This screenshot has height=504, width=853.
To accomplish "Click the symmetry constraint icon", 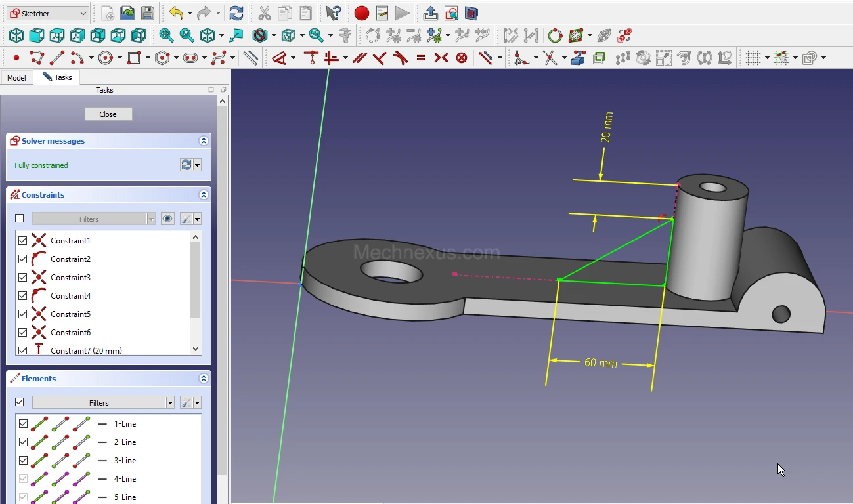I will click(x=441, y=58).
